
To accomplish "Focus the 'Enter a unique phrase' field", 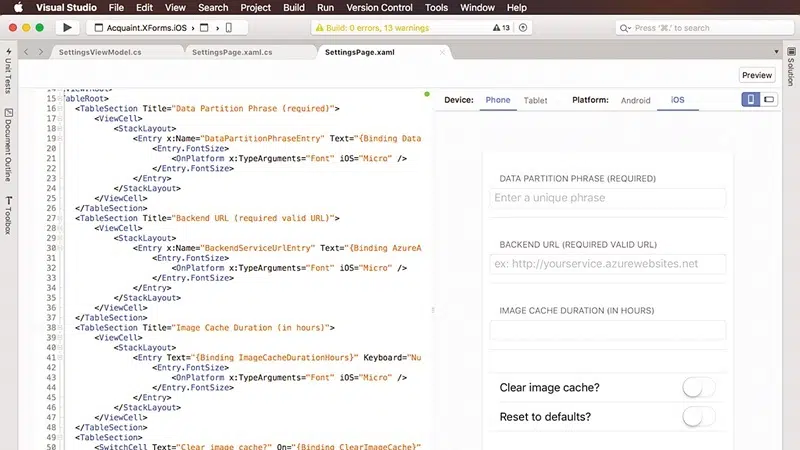I will [607, 198].
